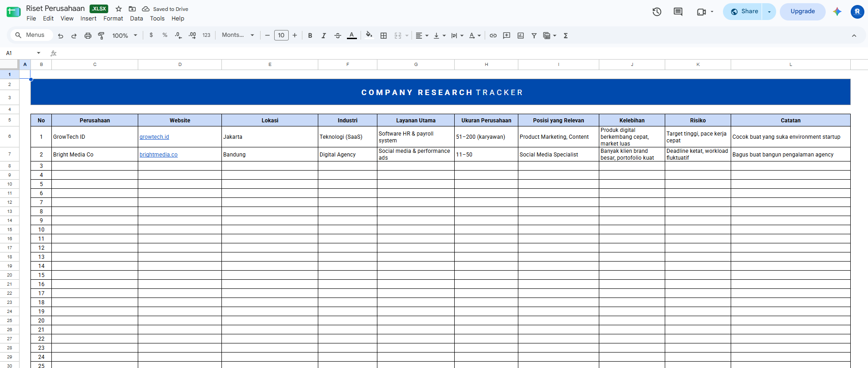Decrease decimal places icon
The height and width of the screenshot is (368, 868).
(178, 35)
